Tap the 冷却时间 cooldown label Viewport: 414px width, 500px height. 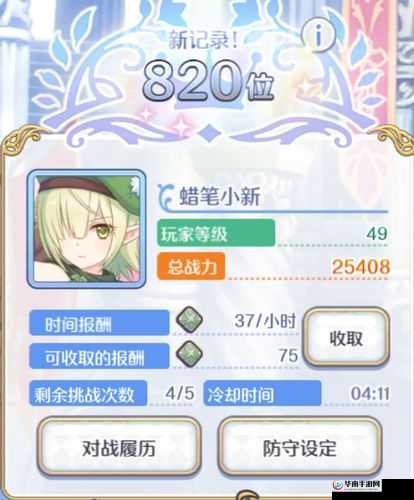262,393
